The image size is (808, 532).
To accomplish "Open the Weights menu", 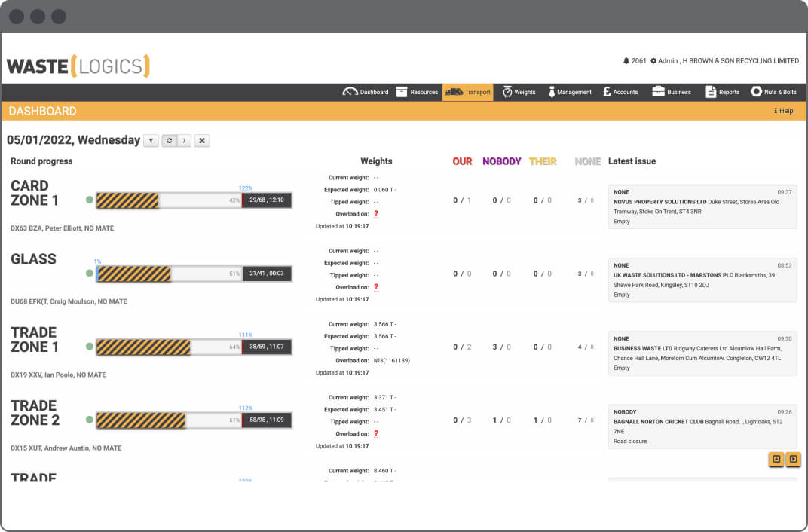I will (519, 92).
